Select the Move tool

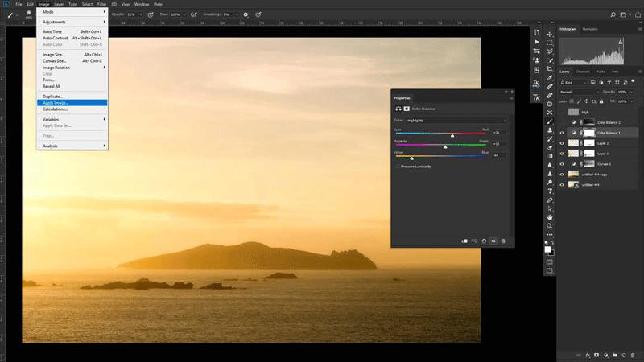tap(550, 34)
